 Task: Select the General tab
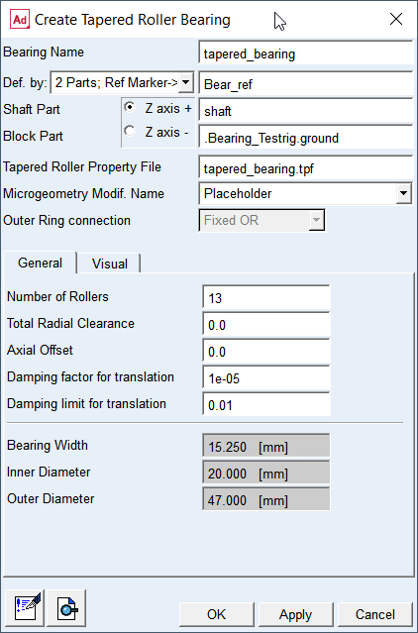[40, 263]
